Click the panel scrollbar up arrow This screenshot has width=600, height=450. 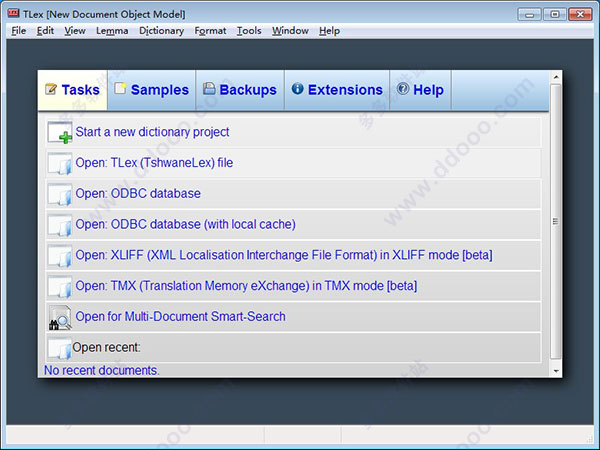coord(556,77)
